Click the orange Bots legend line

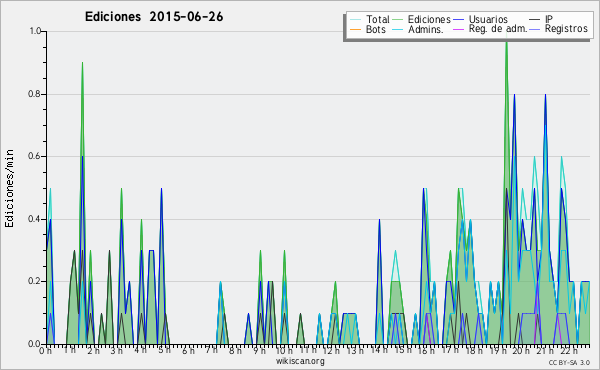(x=355, y=29)
